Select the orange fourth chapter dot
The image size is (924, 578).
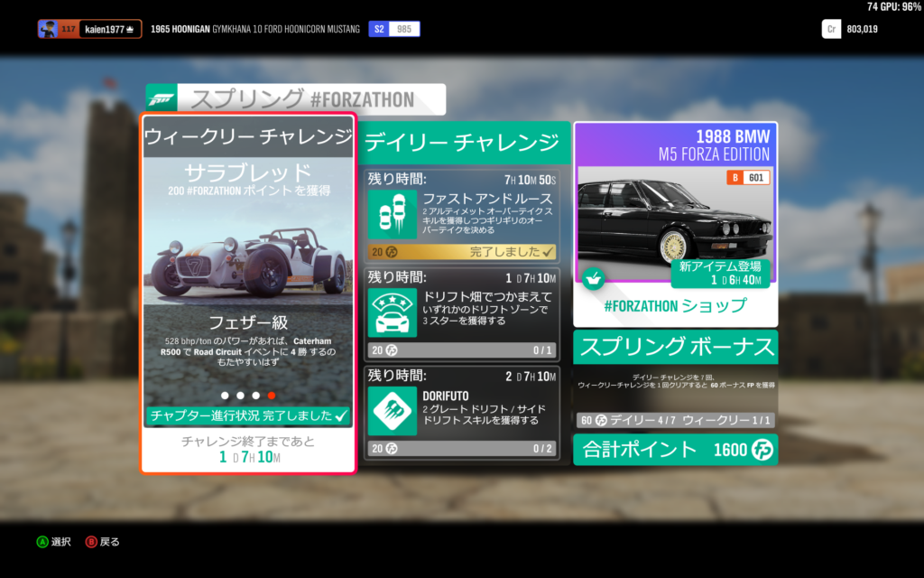pos(272,396)
